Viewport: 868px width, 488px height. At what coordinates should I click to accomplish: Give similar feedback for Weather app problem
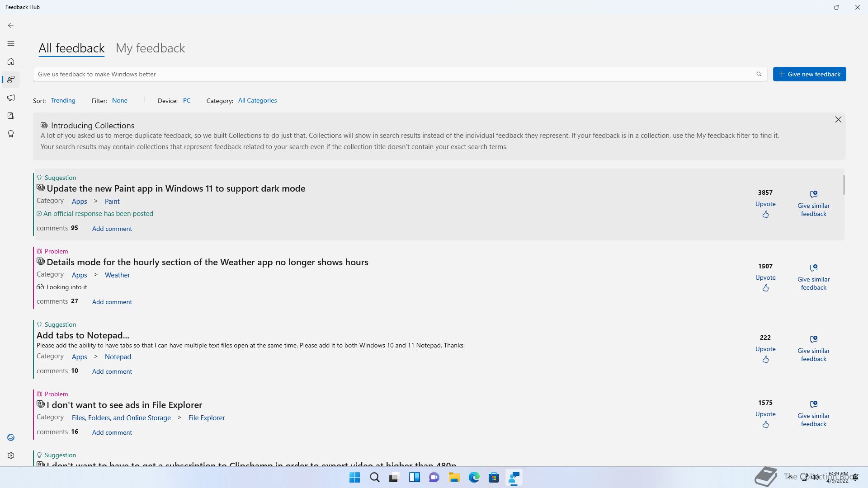[814, 277]
